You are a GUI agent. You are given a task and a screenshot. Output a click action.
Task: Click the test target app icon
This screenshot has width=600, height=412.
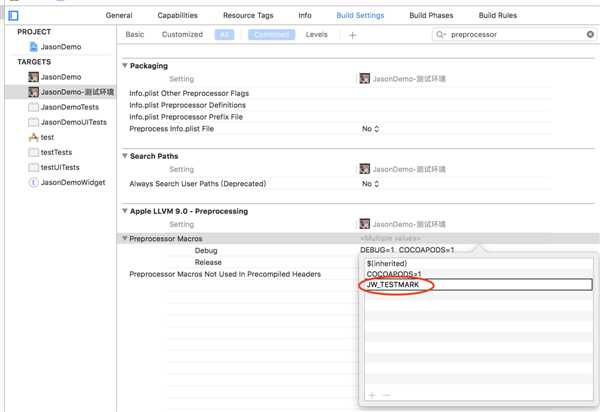[34, 137]
